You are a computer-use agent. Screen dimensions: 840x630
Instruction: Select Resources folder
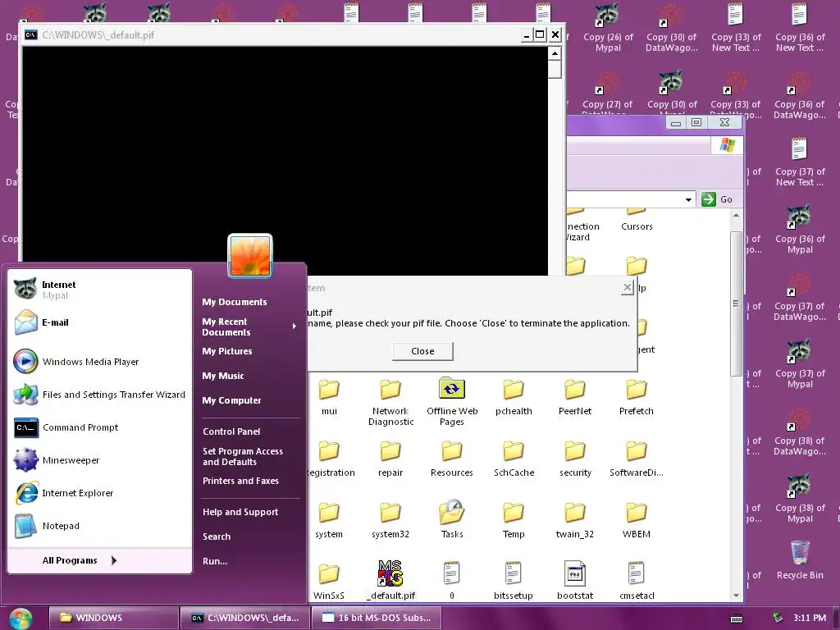[452, 459]
